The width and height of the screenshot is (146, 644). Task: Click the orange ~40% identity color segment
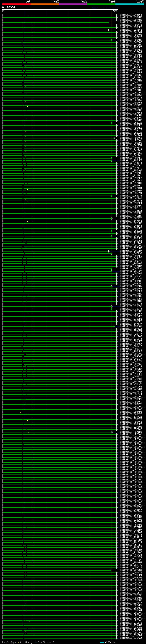(45, 4)
